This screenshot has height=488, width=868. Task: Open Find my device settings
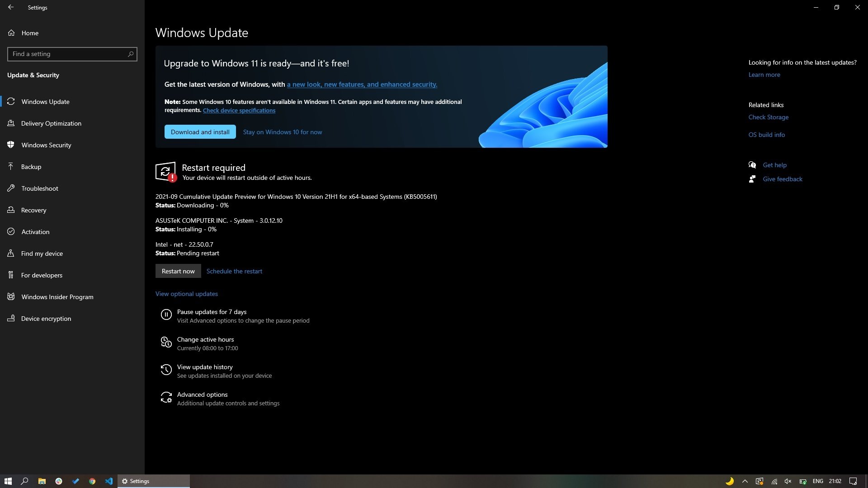72,253
